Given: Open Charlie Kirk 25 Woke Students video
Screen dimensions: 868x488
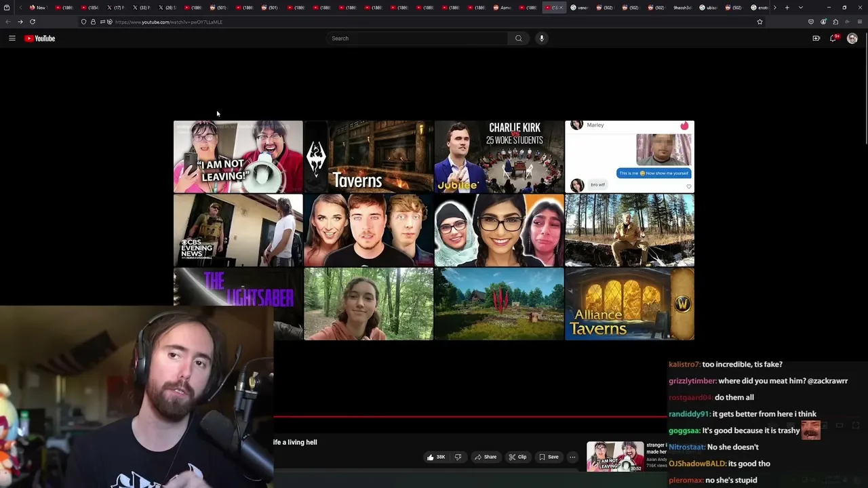Looking at the screenshot, I should 498,157.
